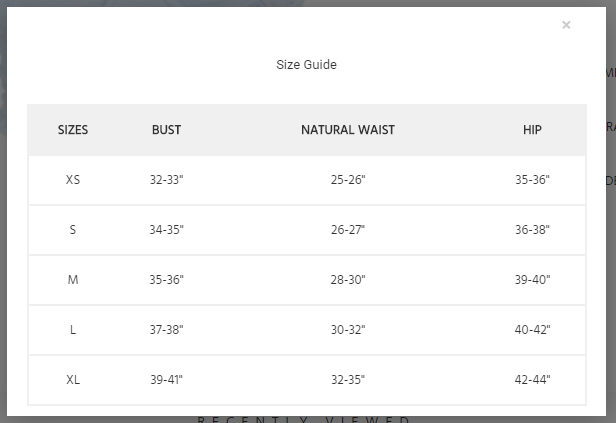Select the S bust value 34-35"
Screen dimensions: 616x423
166,230
